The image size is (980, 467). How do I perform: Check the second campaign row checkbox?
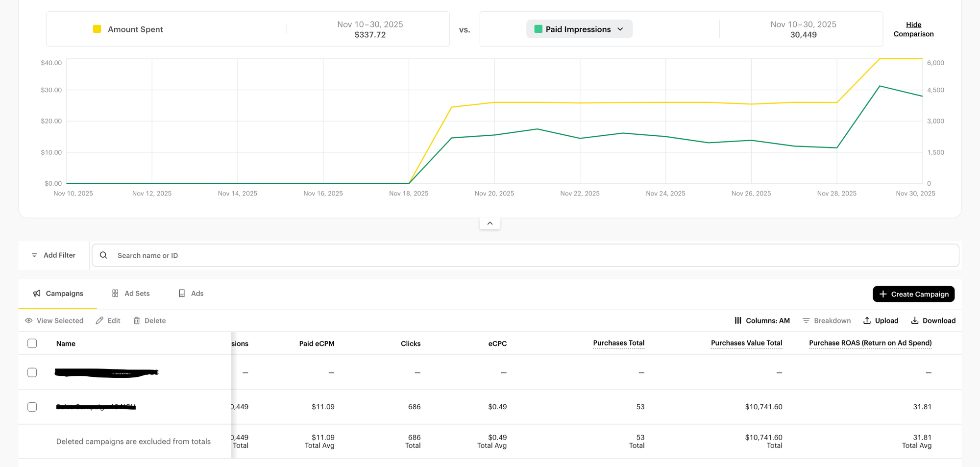(32, 407)
